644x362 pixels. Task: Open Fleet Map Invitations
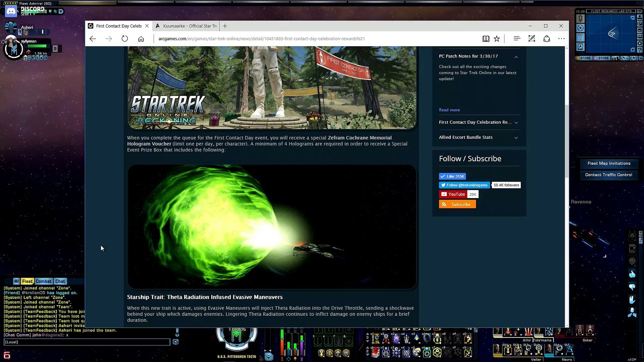tap(609, 163)
